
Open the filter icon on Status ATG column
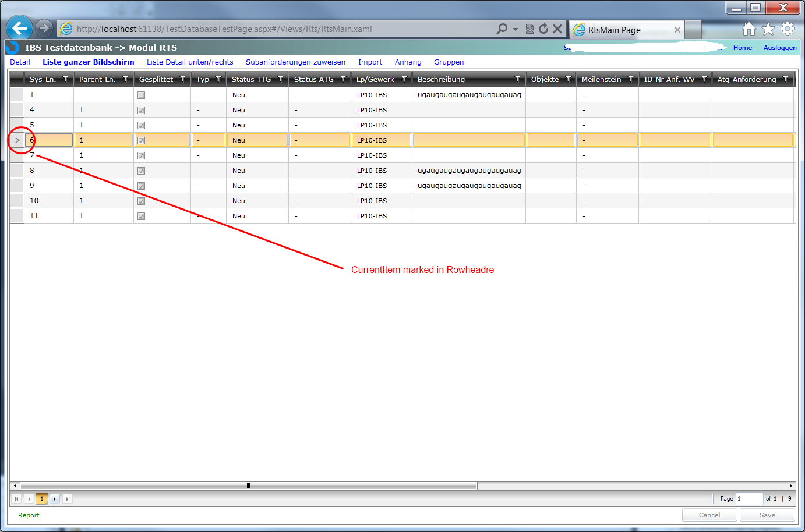click(343, 79)
